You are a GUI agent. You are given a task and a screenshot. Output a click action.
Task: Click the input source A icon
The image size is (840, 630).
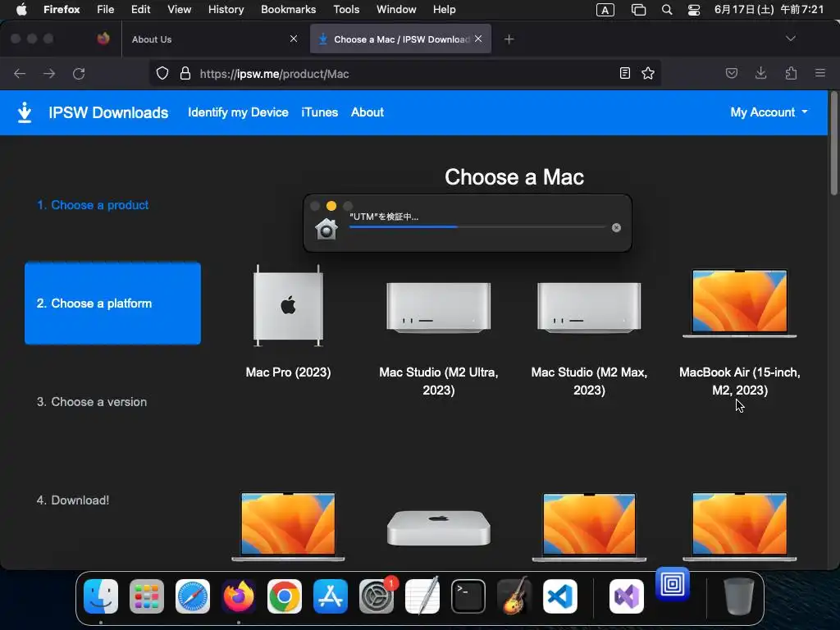[x=605, y=10]
